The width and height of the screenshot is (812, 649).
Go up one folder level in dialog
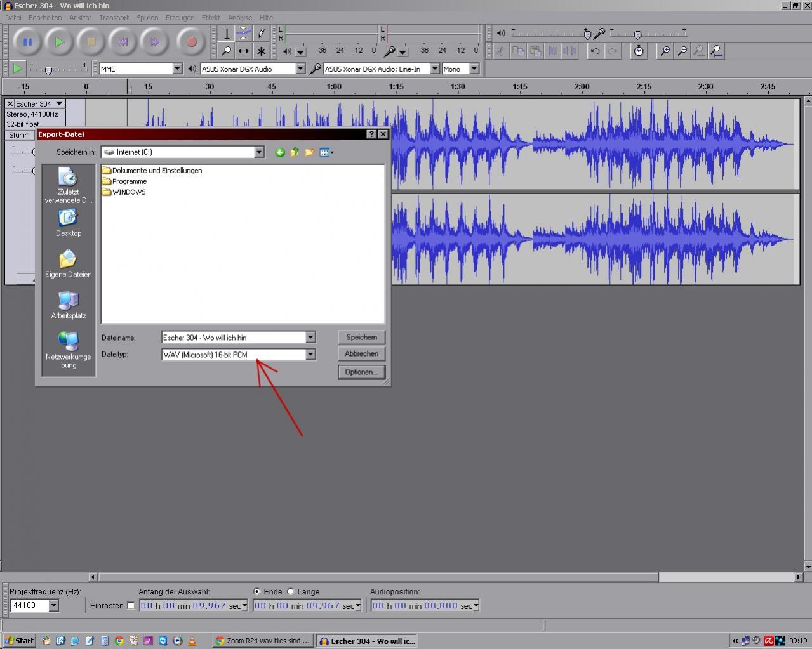coord(295,152)
